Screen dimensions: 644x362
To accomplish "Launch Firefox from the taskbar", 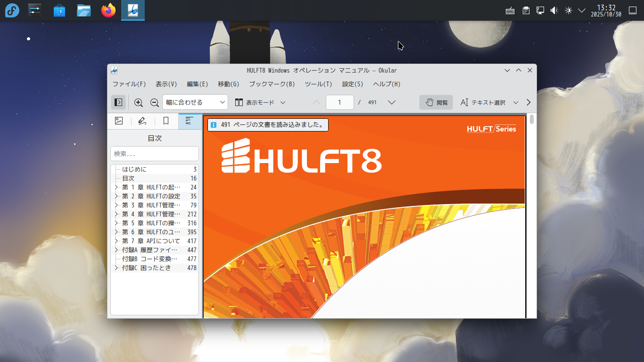I will pos(108,10).
